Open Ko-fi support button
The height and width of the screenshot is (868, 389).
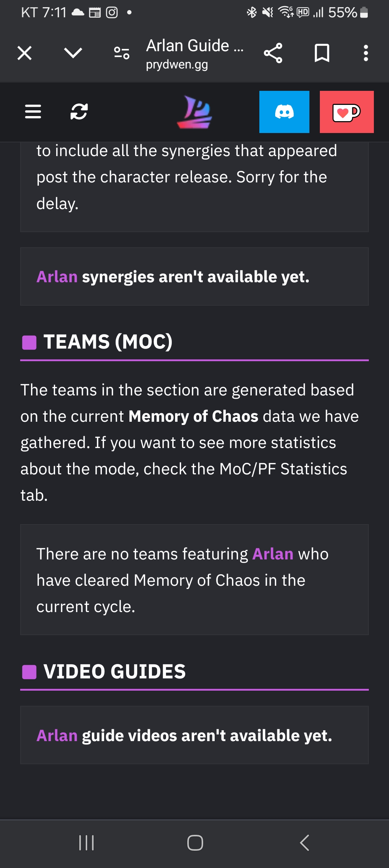[346, 112]
